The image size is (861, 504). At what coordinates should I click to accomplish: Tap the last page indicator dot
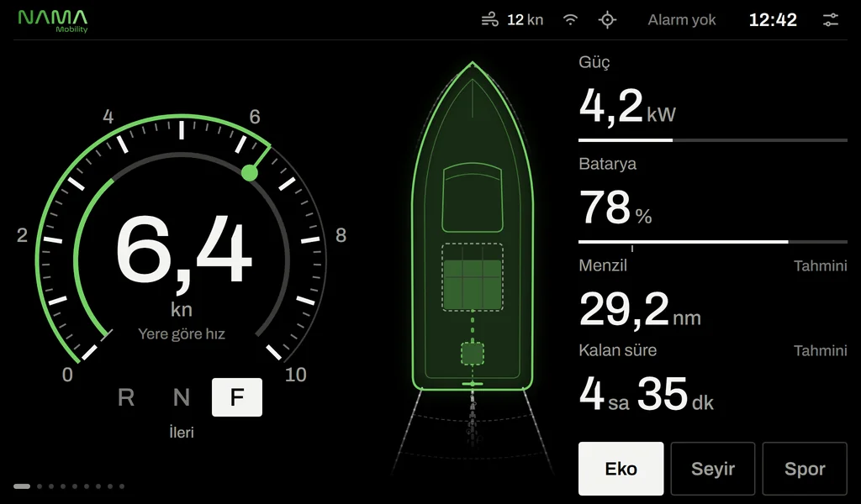(122, 486)
